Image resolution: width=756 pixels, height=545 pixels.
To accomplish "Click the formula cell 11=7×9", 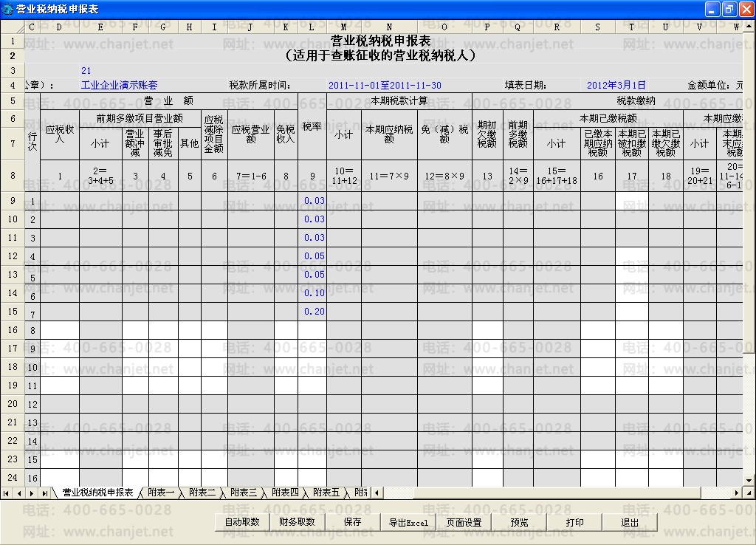I will point(389,176).
